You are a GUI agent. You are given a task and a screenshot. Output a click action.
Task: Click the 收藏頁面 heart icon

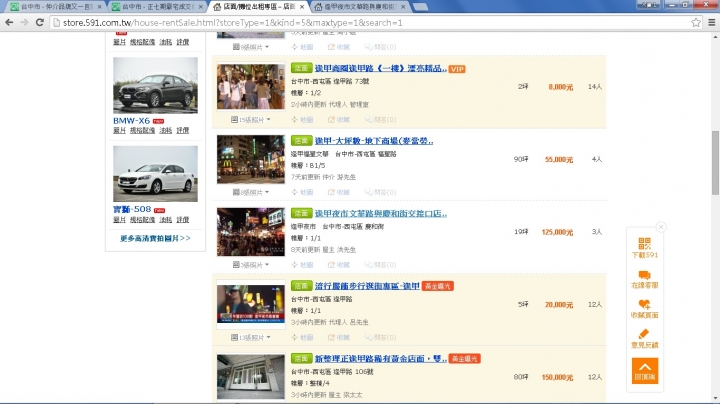point(645,309)
